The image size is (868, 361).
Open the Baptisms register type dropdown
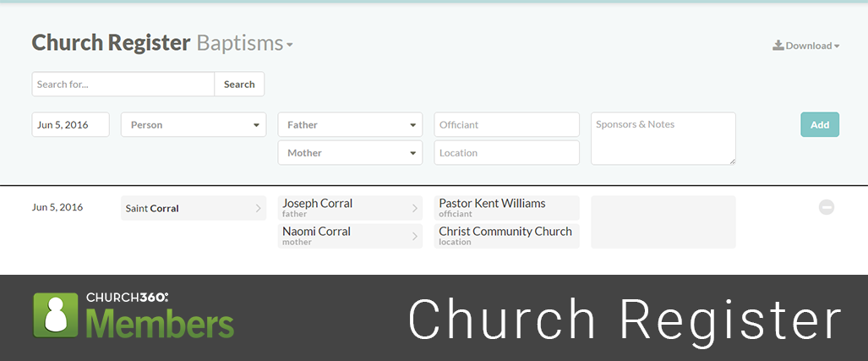[245, 43]
